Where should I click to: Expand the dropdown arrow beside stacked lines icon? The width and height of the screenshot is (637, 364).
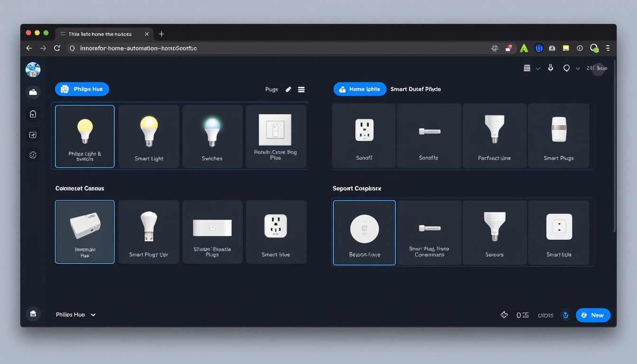click(538, 69)
